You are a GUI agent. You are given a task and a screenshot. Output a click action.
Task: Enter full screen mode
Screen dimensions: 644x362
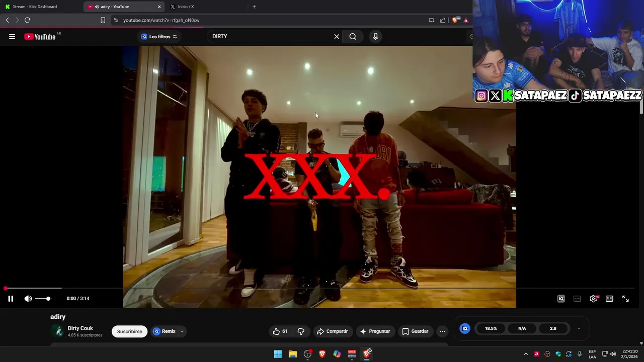[x=625, y=299]
